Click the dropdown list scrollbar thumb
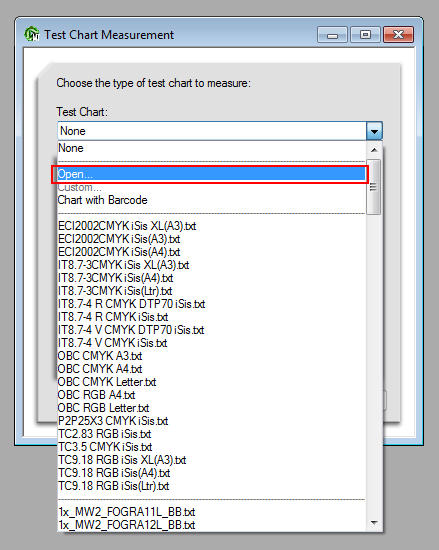439x550 pixels. pos(374,187)
